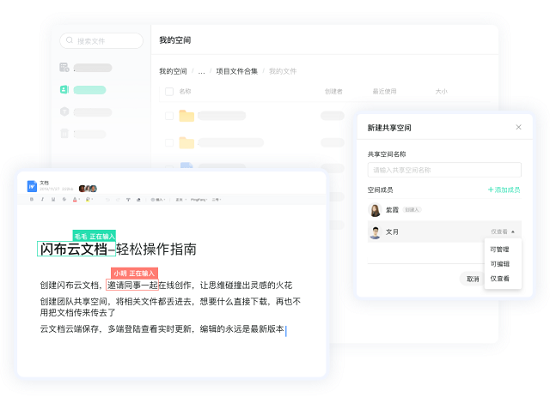Click 我的文件 breadcrumb item
This screenshot has height=403, width=550.
283,72
